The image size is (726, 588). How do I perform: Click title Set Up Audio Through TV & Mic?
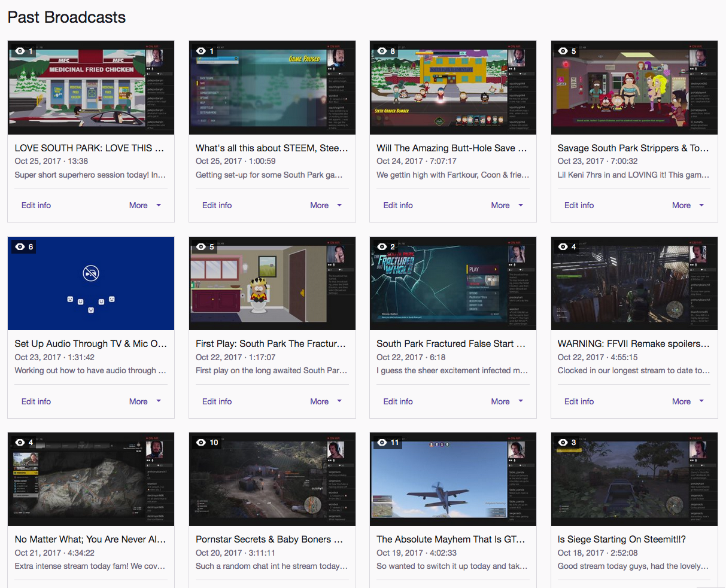pos(90,343)
